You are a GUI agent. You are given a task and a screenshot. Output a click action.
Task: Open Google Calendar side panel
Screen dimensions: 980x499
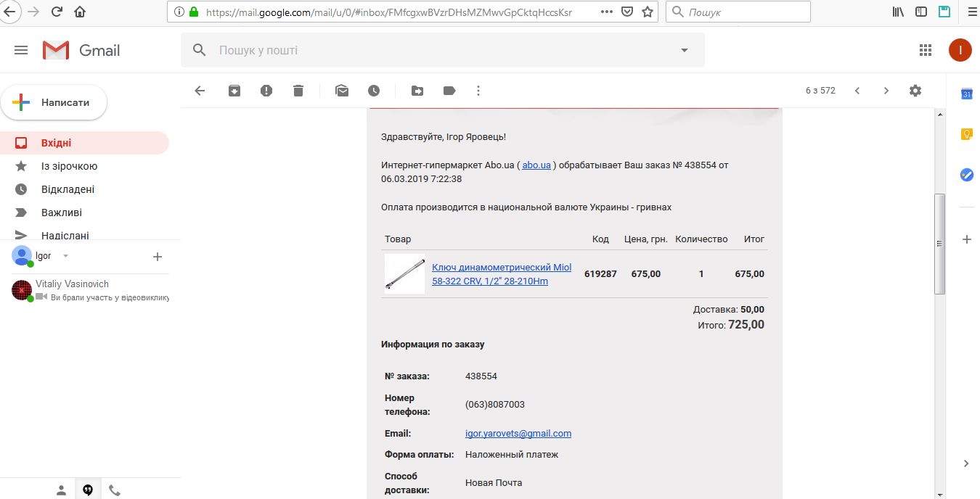click(967, 94)
